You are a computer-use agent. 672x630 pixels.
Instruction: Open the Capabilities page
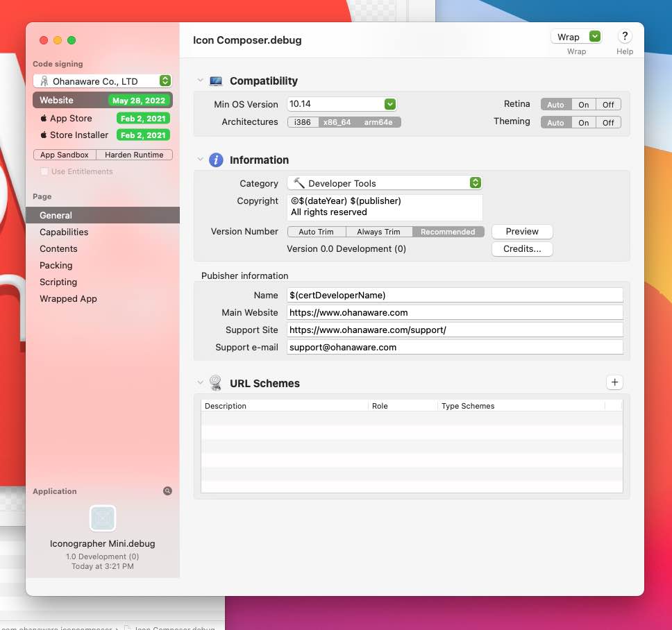click(103, 232)
